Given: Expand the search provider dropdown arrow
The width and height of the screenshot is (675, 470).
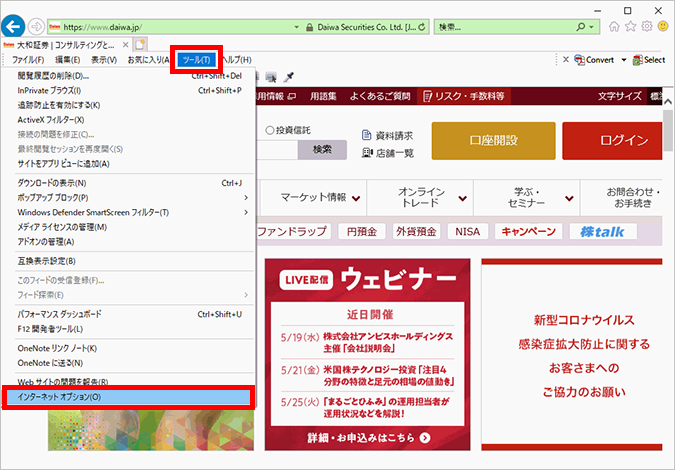Looking at the screenshot, I should pos(592,27).
